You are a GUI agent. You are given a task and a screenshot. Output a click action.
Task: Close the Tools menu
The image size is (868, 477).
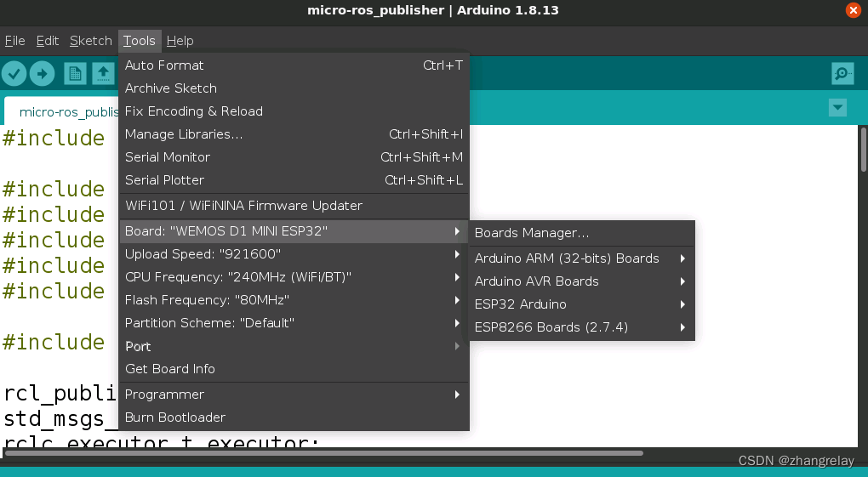coord(140,41)
